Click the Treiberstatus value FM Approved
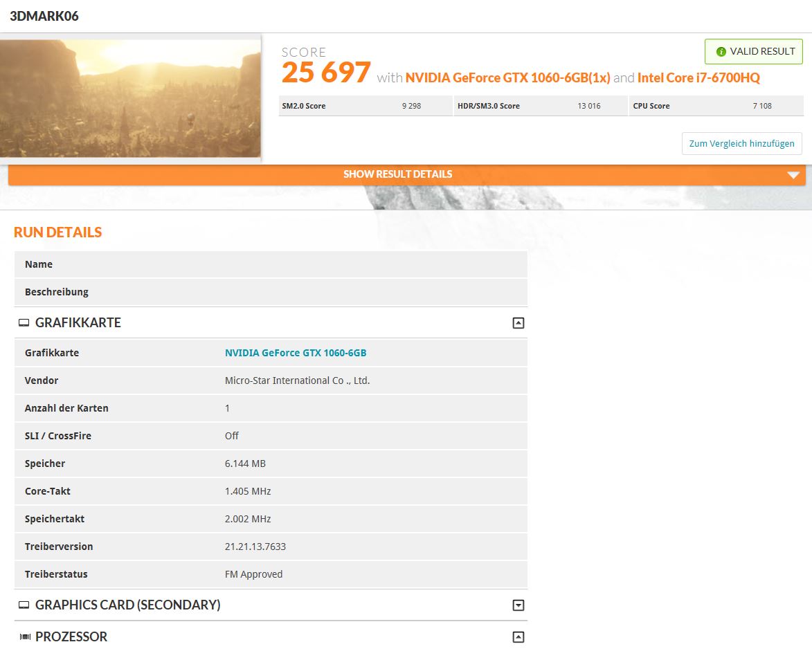Screen dimensions: 812x651 [x=254, y=574]
